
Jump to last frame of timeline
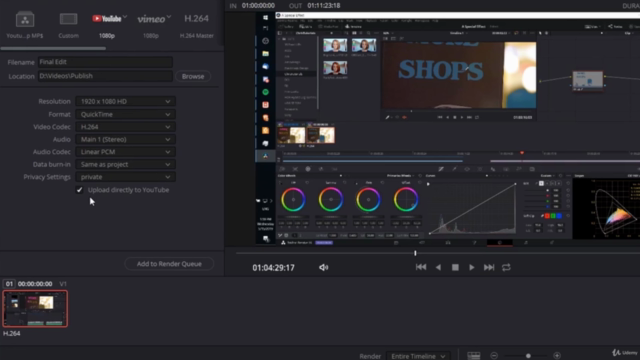489,267
